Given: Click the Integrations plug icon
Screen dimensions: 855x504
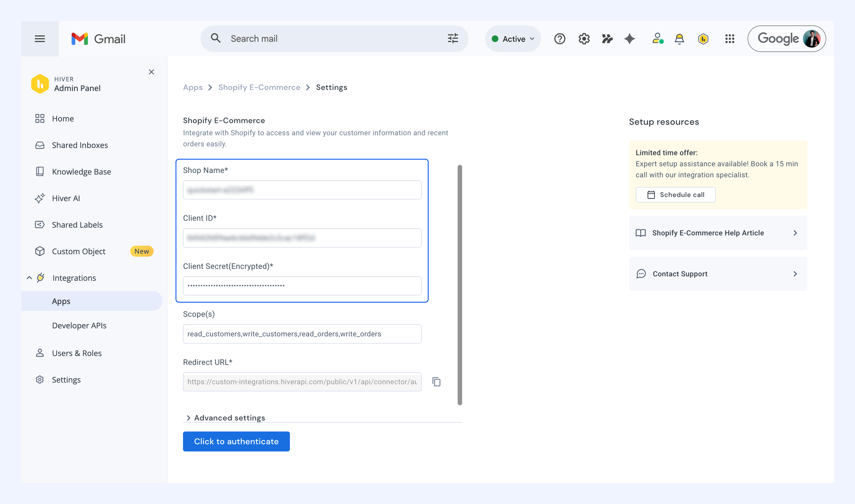Looking at the screenshot, I should [40, 277].
